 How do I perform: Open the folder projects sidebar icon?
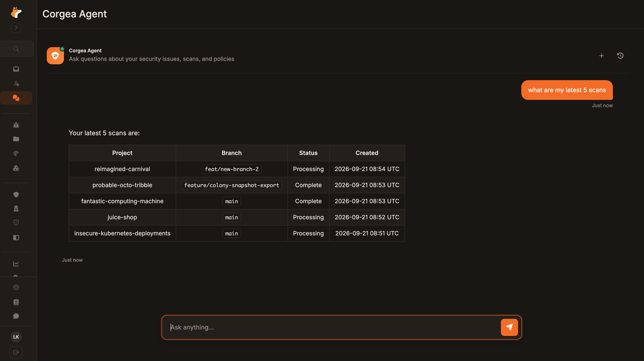tap(16, 139)
